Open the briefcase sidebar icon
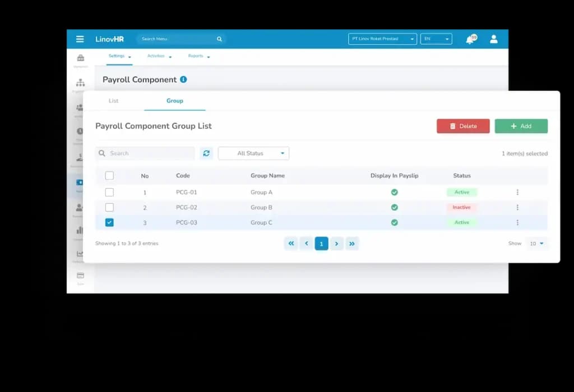Image resolution: width=574 pixels, height=392 pixels. point(81,58)
